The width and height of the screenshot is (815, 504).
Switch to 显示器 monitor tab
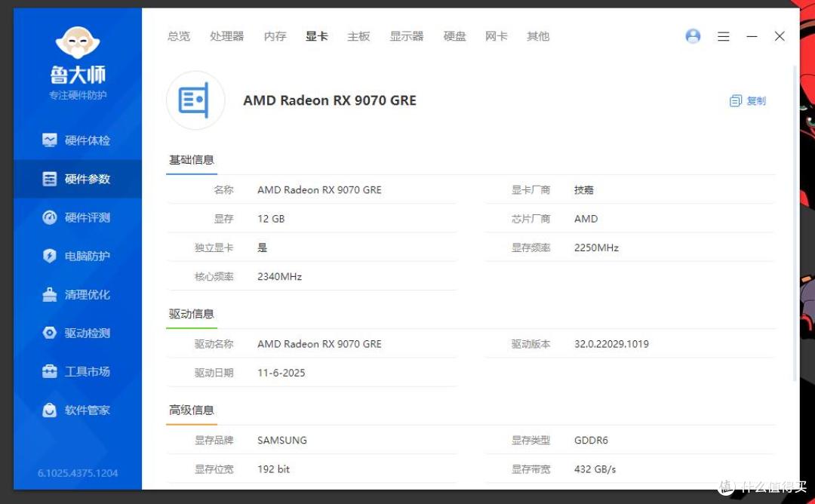[x=407, y=36]
